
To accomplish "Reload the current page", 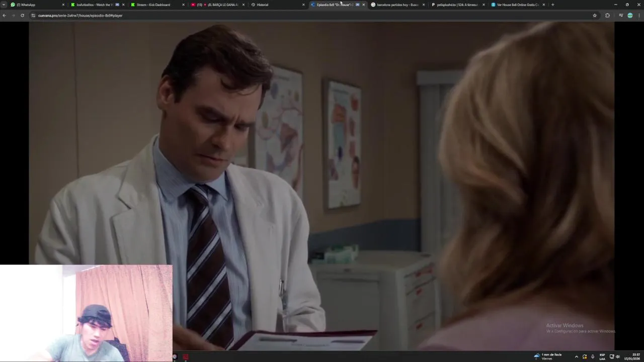I will point(22,16).
